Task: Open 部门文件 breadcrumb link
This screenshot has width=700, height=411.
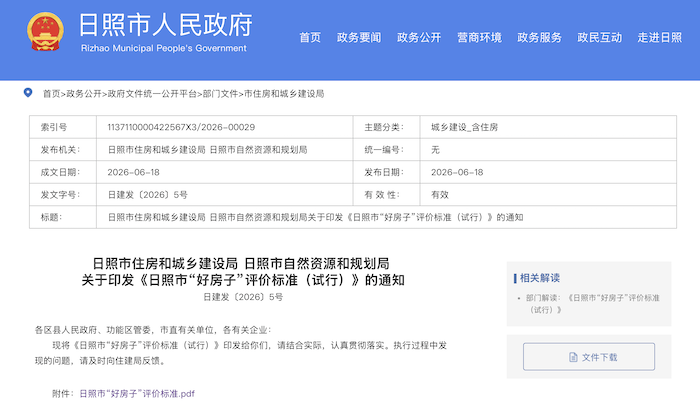Action: (x=221, y=94)
